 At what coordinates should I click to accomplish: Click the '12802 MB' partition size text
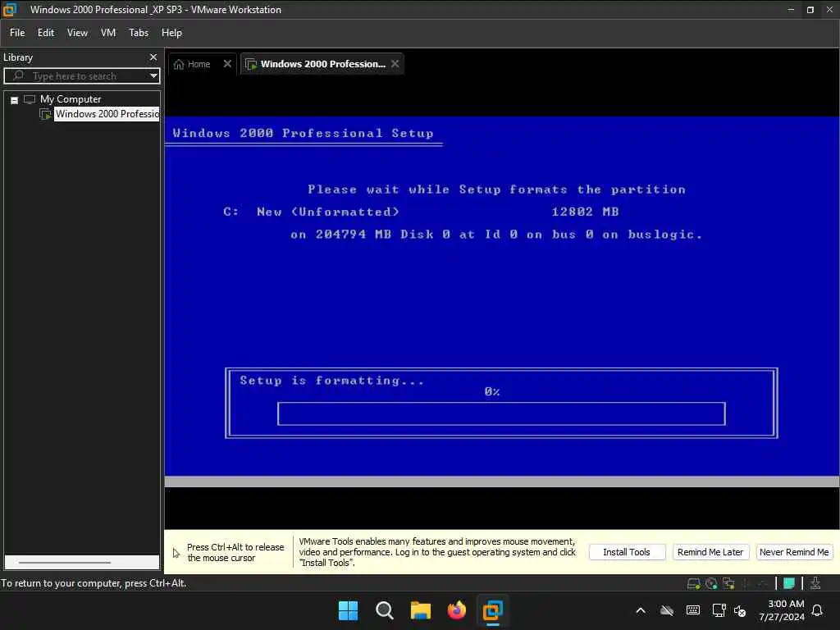tap(585, 212)
